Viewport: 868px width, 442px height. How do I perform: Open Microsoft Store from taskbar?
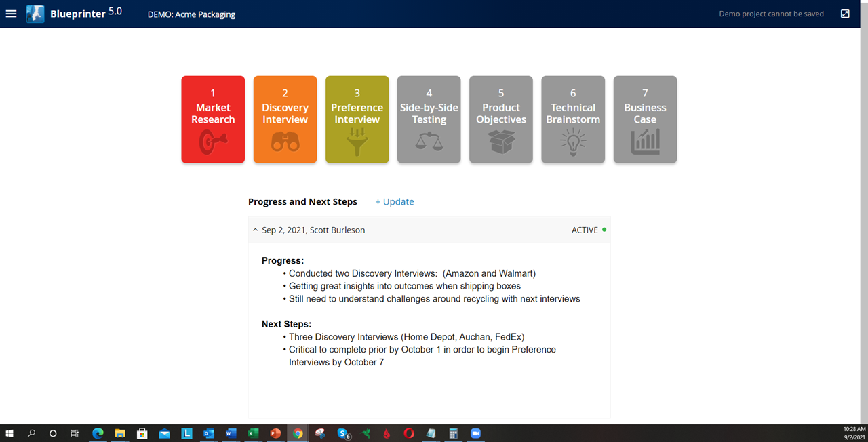pos(142,433)
